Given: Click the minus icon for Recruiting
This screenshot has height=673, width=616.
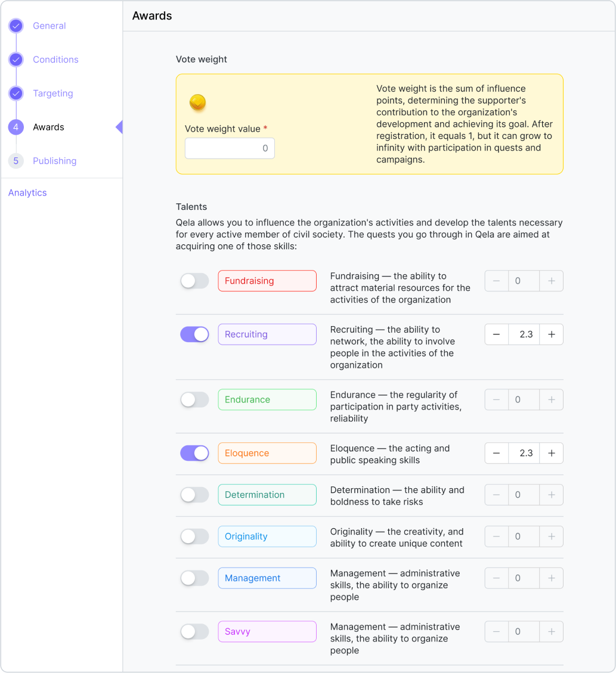Looking at the screenshot, I should coord(496,334).
